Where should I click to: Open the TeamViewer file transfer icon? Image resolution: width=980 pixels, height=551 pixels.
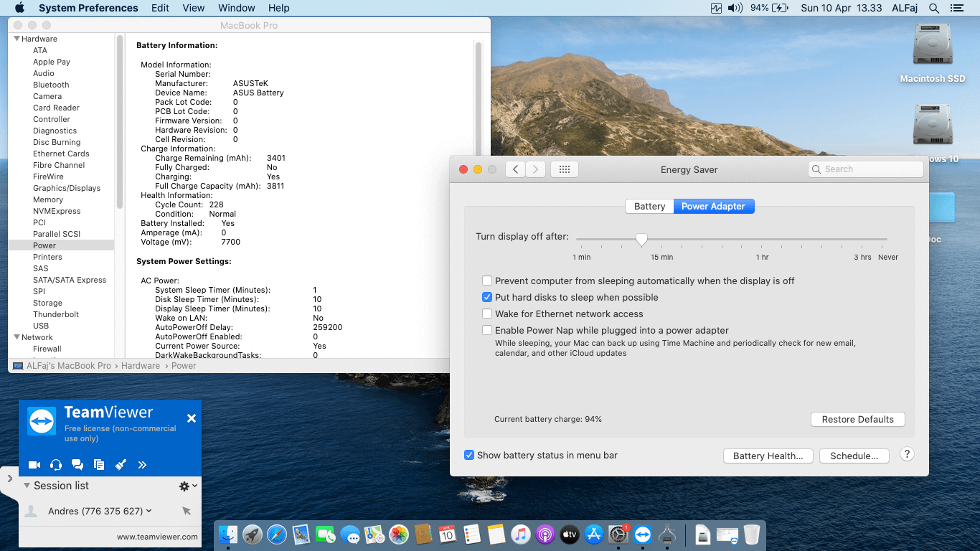click(99, 465)
